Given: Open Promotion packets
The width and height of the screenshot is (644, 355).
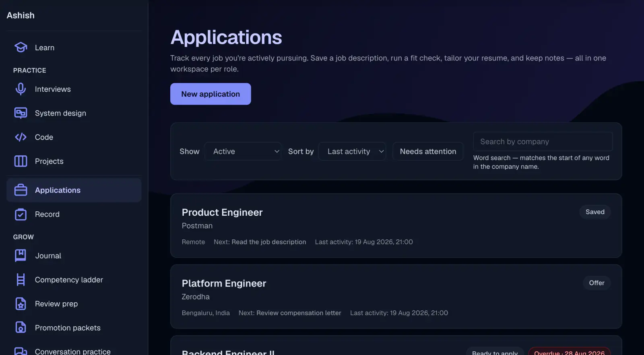Looking at the screenshot, I should 74,328.
